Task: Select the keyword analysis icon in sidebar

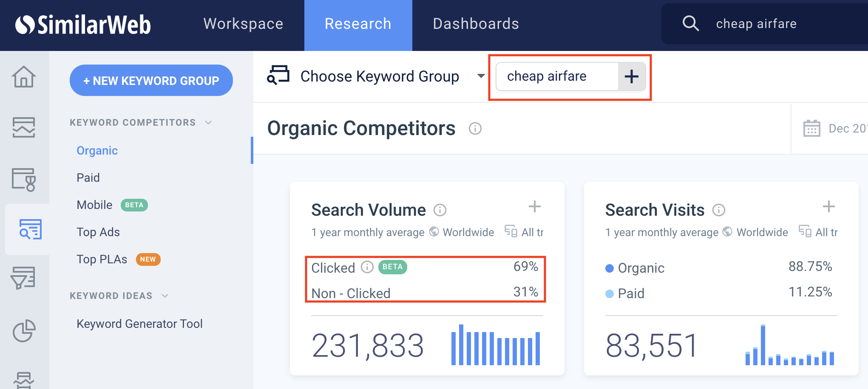Action: tap(30, 229)
